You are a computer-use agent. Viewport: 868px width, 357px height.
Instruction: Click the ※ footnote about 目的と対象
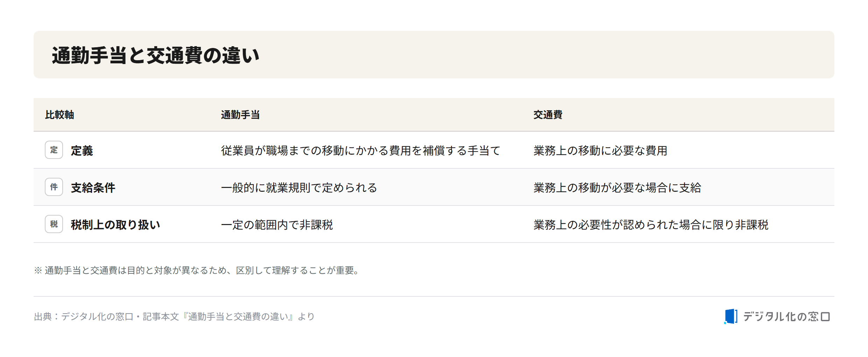(197, 270)
